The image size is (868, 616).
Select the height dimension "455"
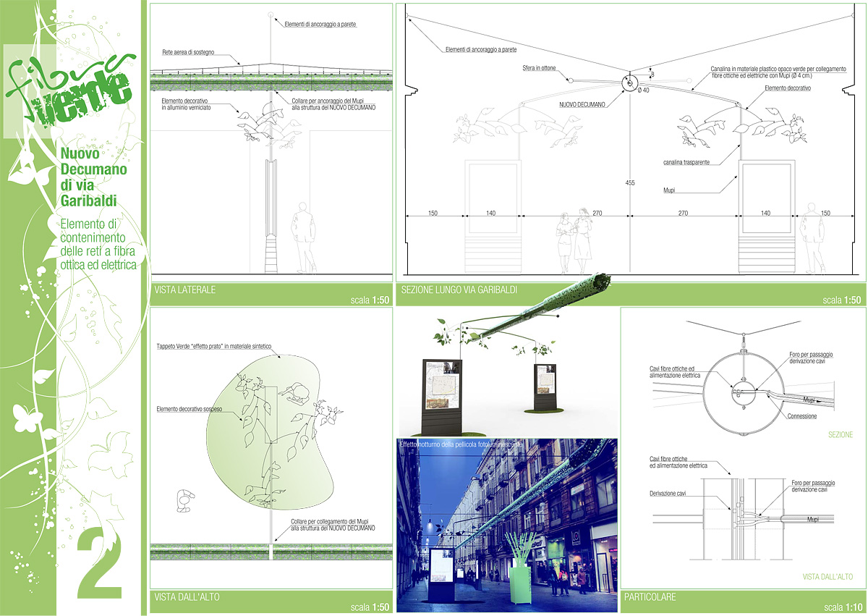click(x=629, y=183)
